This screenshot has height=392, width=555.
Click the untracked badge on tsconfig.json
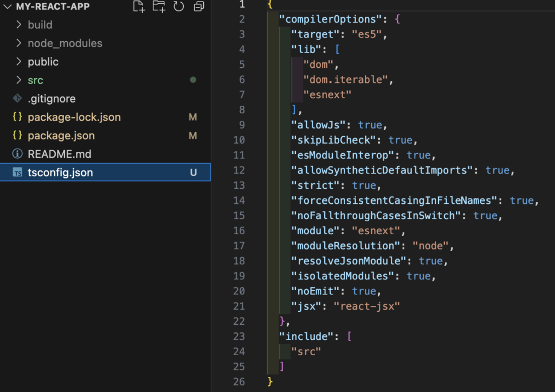192,172
